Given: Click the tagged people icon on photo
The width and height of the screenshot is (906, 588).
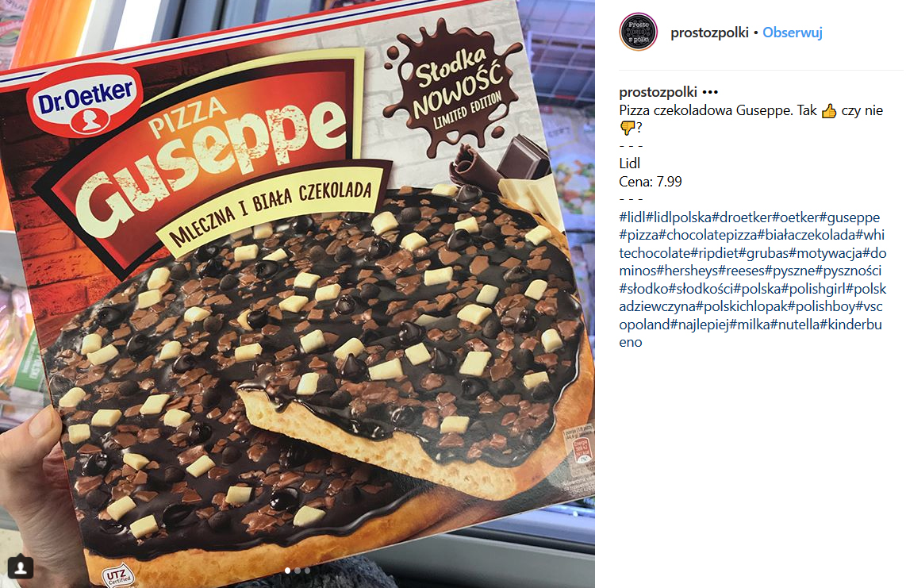Looking at the screenshot, I should click(x=20, y=567).
